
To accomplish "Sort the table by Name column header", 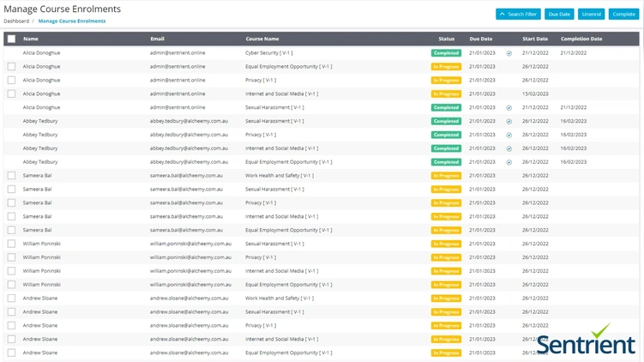I will [31, 39].
